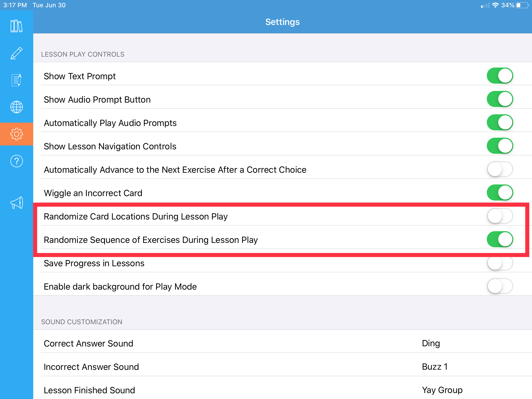Tap the battery indicator in status bar
Viewport: 532px width, 399px height.
(522, 5)
